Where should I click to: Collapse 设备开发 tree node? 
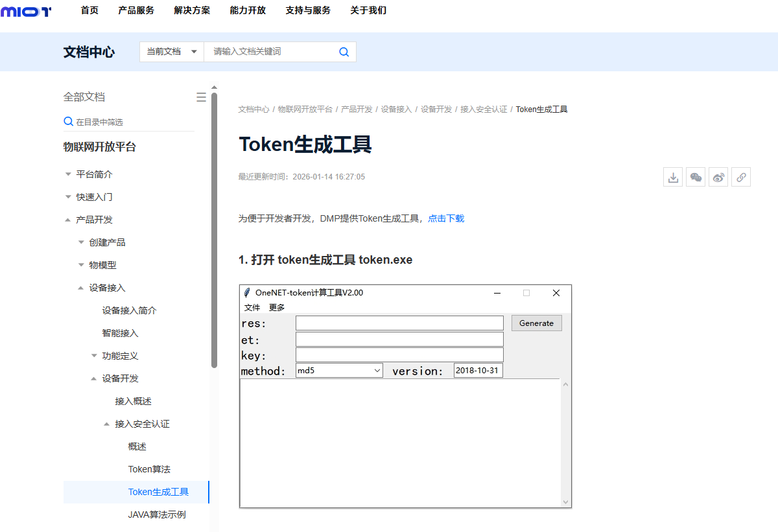(94, 378)
